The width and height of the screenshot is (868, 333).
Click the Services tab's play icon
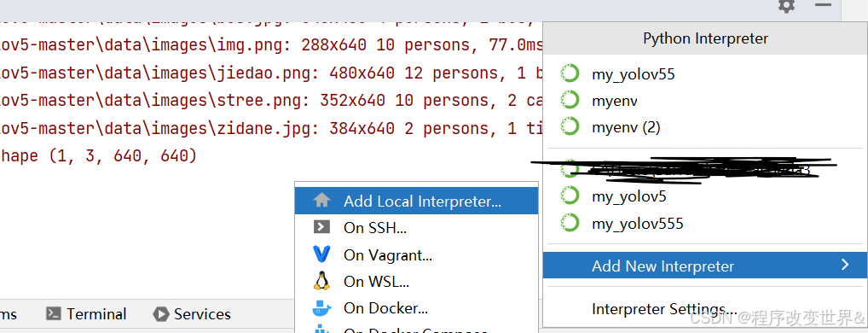[160, 314]
